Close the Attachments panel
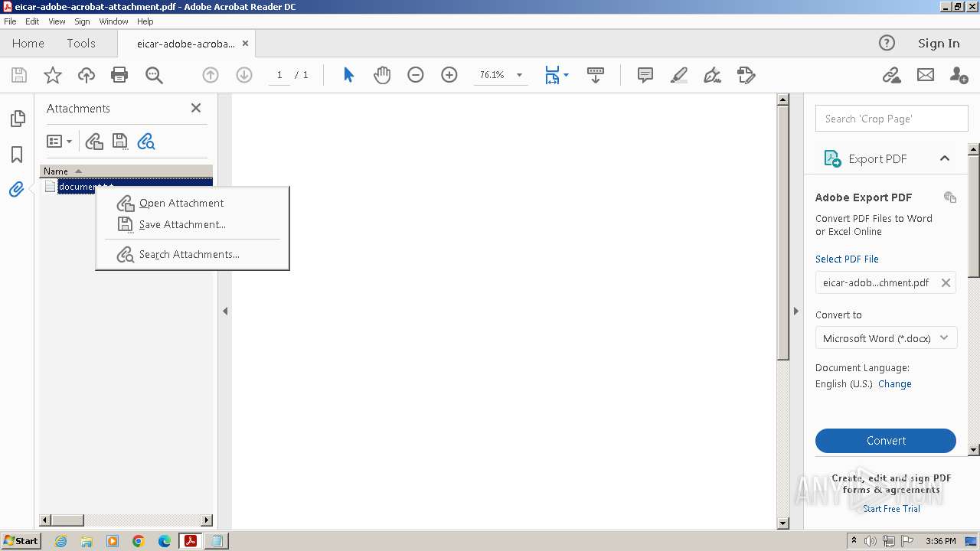 pyautogui.click(x=196, y=108)
